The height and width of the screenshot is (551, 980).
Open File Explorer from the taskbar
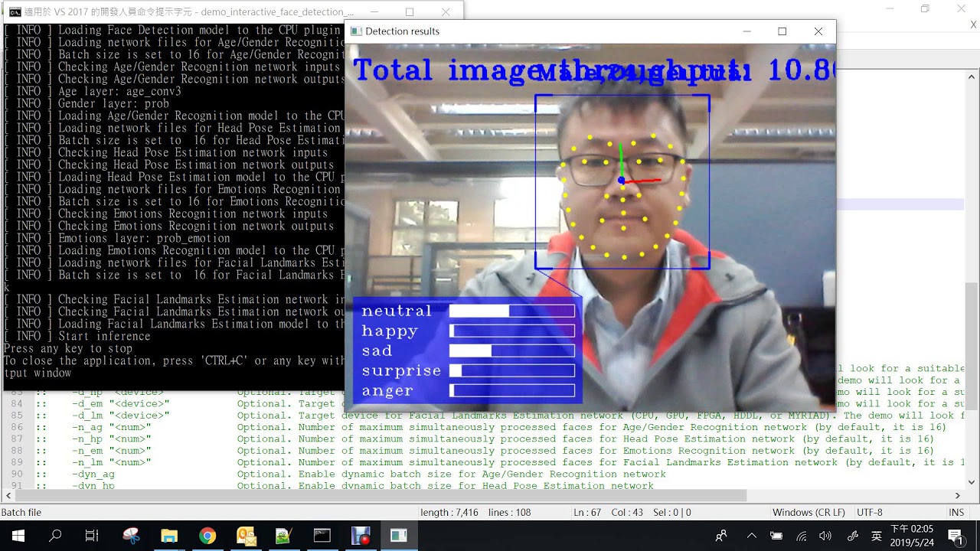pos(169,536)
